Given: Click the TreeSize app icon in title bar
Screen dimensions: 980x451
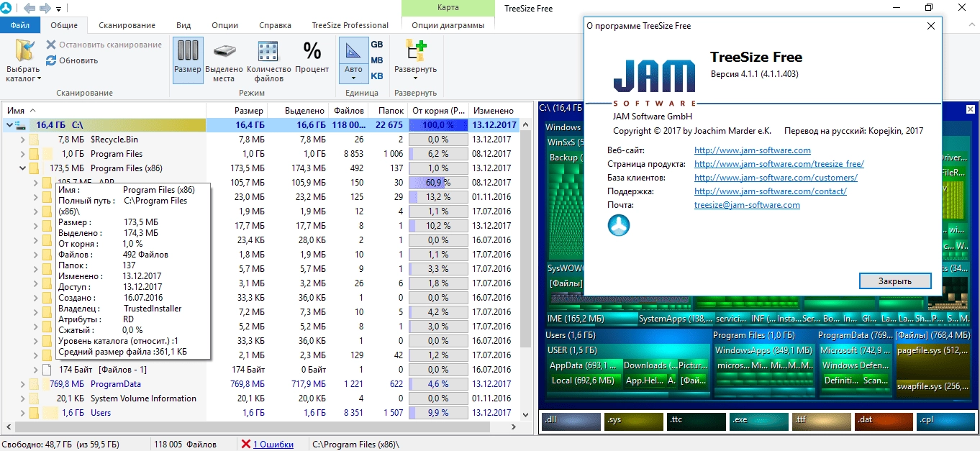Looking at the screenshot, I should click(8, 8).
